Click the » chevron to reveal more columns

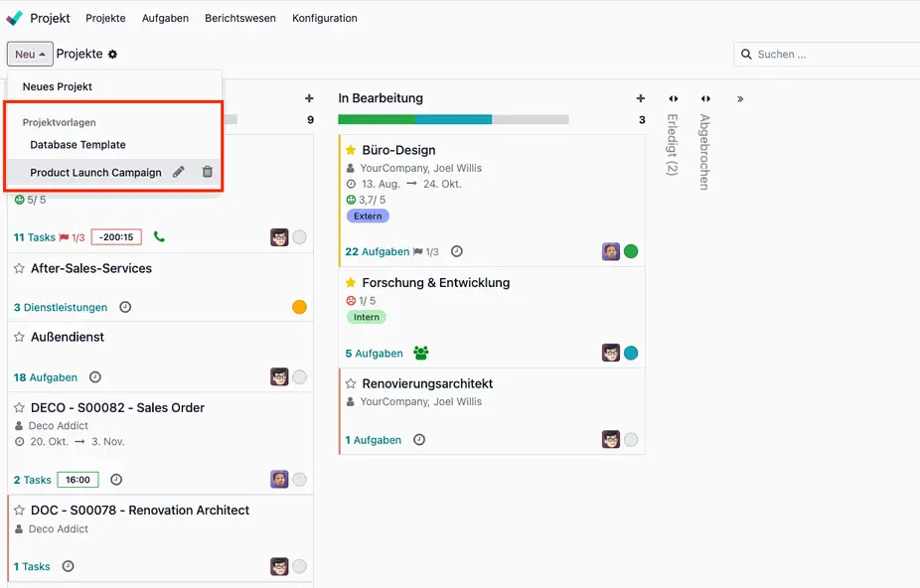click(740, 98)
